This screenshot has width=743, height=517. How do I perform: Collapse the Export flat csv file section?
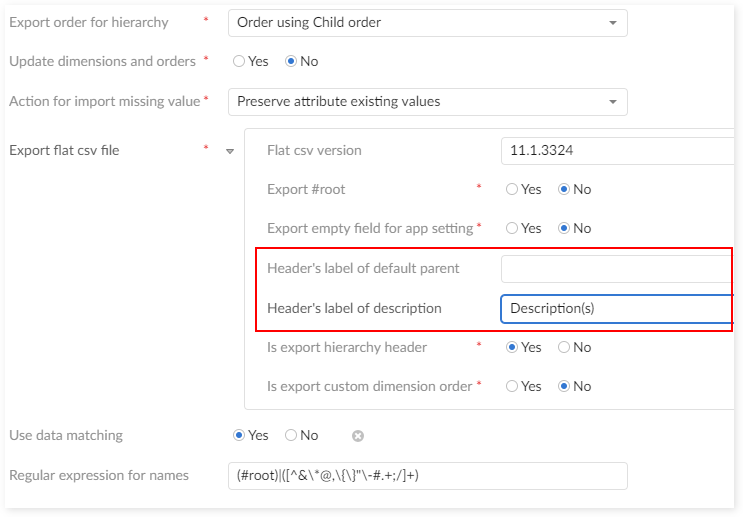(230, 151)
